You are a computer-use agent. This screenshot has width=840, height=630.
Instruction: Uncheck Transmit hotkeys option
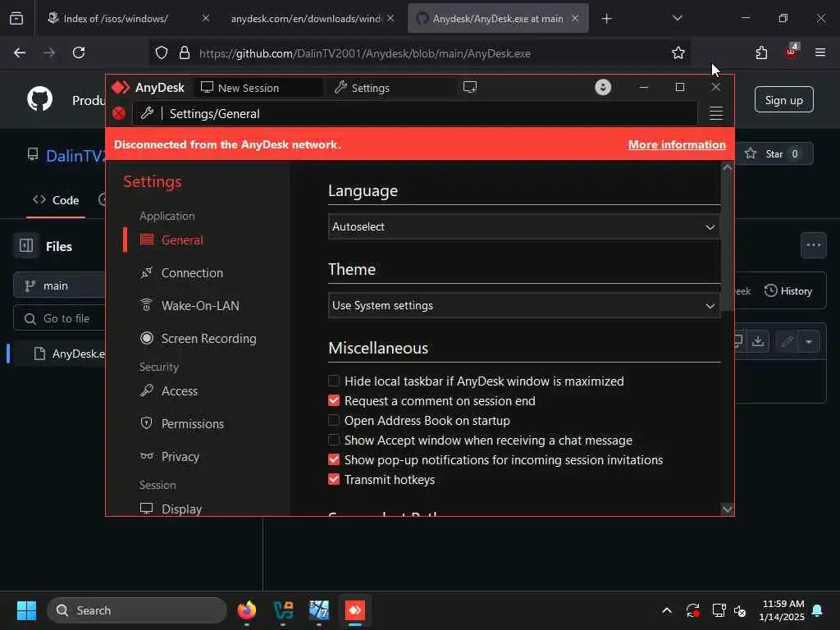coord(333,479)
